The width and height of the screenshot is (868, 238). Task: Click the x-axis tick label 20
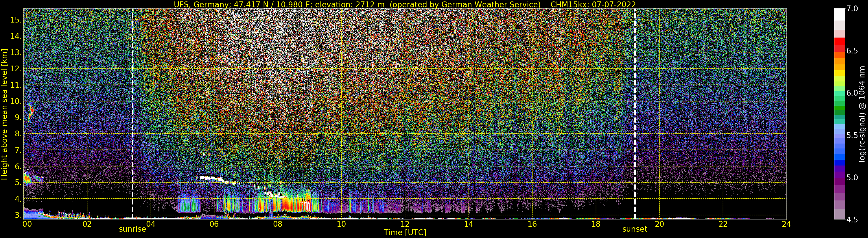[659, 224]
